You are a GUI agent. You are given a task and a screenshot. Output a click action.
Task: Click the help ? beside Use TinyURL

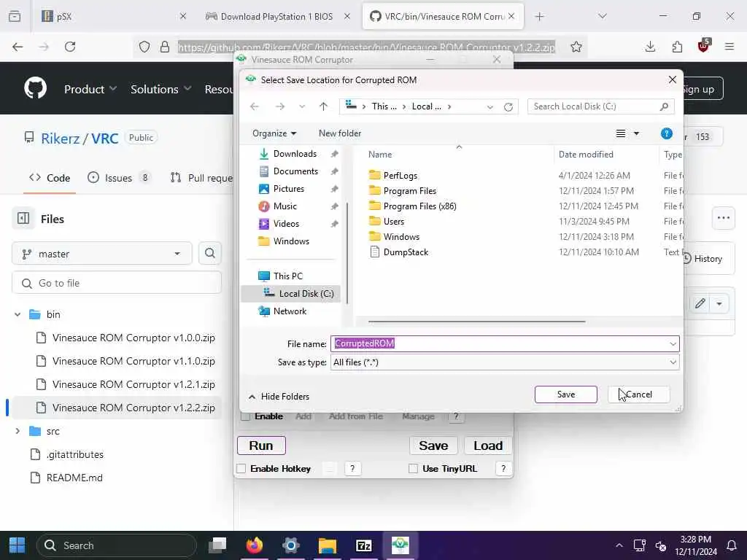(x=503, y=469)
